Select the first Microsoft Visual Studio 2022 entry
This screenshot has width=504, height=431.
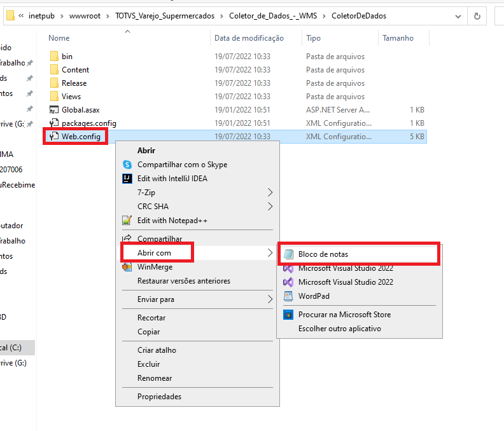tap(346, 268)
